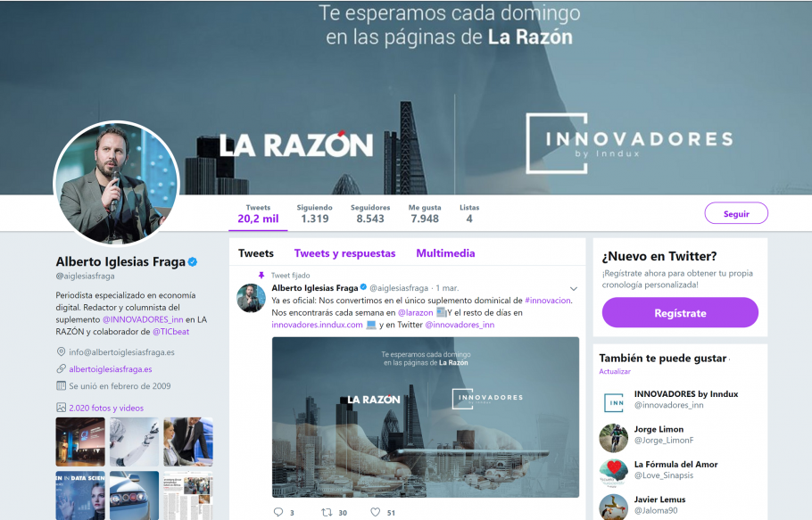
Task: Click La Fórmula del Amor avatar
Action: pyautogui.click(x=614, y=473)
